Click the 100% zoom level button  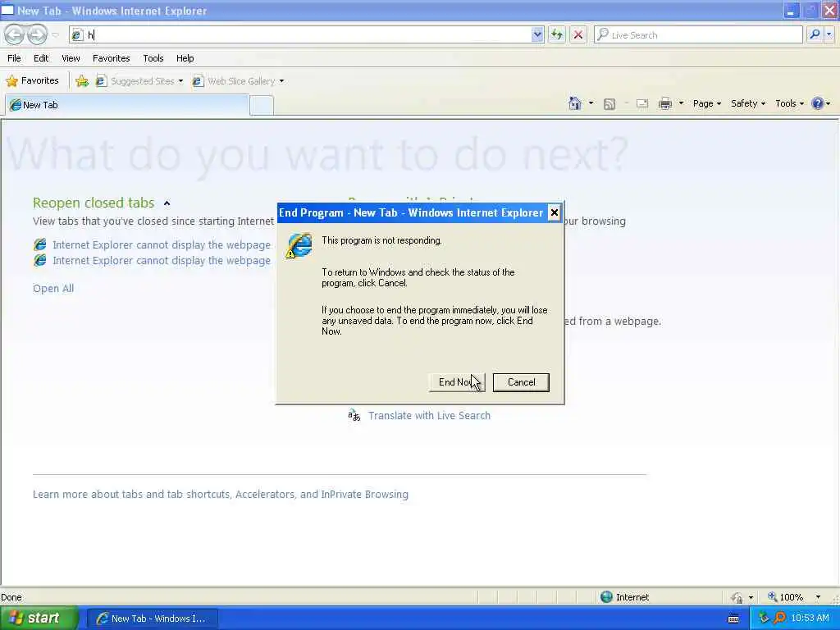pyautogui.click(x=785, y=597)
